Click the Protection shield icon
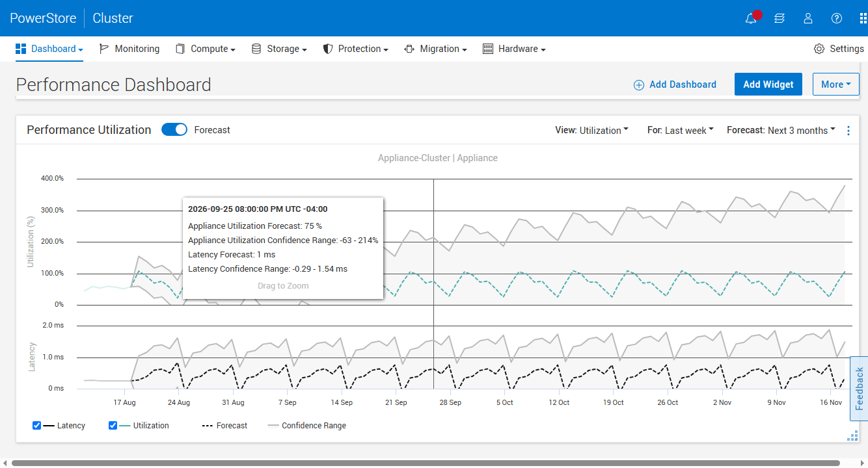Viewport: 868px width, 468px height. (328, 49)
